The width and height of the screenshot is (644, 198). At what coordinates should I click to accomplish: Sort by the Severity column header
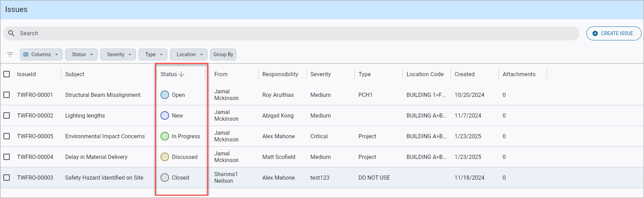[x=321, y=74]
